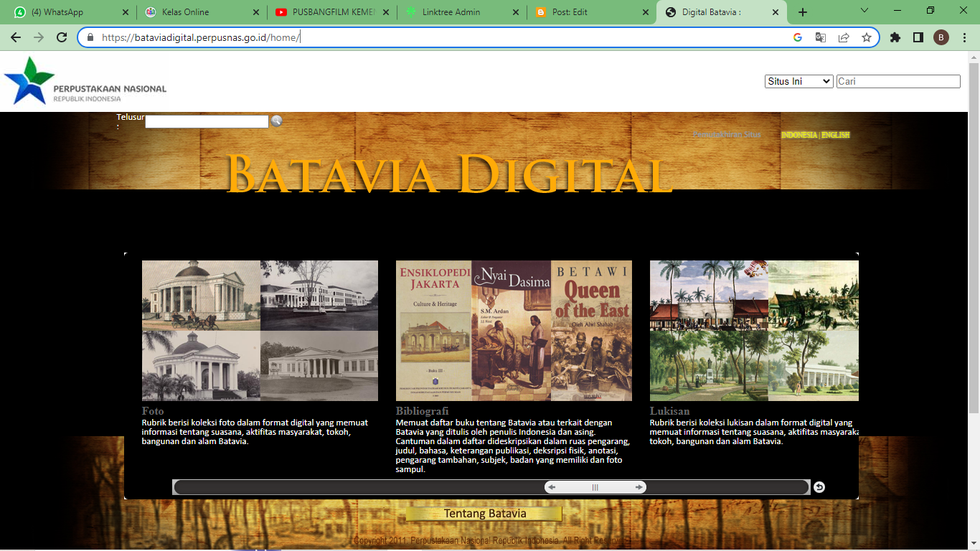Click the tab search chevron
Viewport: 980px width, 551px height.
pyautogui.click(x=864, y=10)
